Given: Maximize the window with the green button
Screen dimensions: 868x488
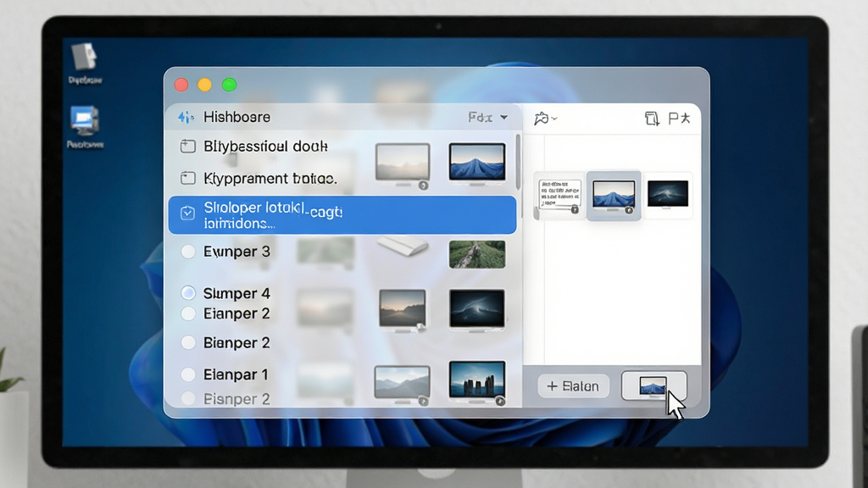Looking at the screenshot, I should tap(229, 85).
